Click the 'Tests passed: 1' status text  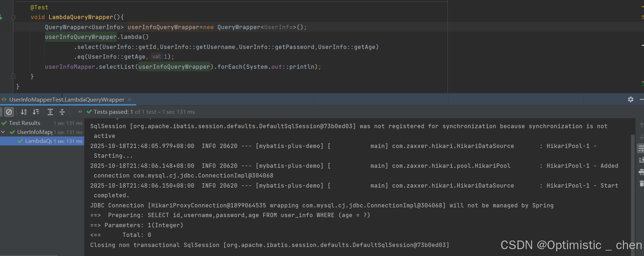click(x=113, y=112)
